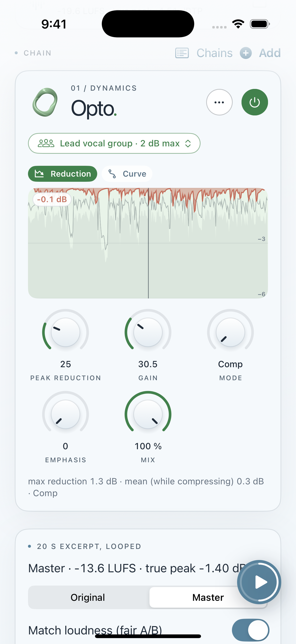The image size is (296, 644).
Task: Tap the Add text button
Action: coord(270,53)
